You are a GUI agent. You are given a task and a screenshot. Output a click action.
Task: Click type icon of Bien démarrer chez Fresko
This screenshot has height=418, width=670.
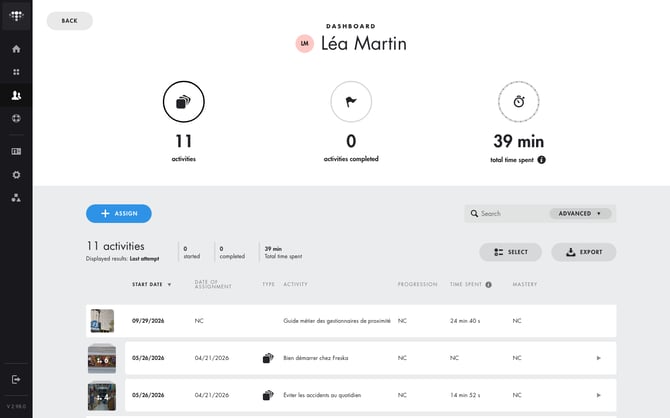pos(268,358)
